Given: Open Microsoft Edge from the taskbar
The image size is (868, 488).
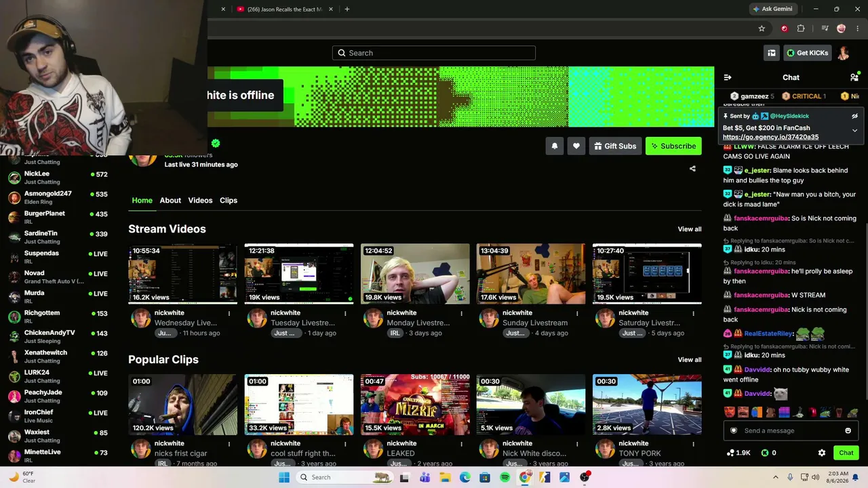Looking at the screenshot, I should click(x=465, y=477).
